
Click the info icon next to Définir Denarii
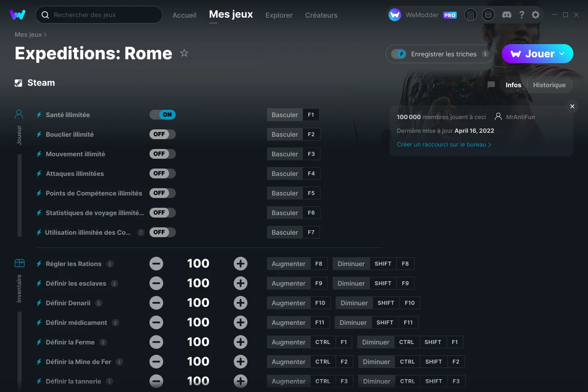[x=98, y=303]
